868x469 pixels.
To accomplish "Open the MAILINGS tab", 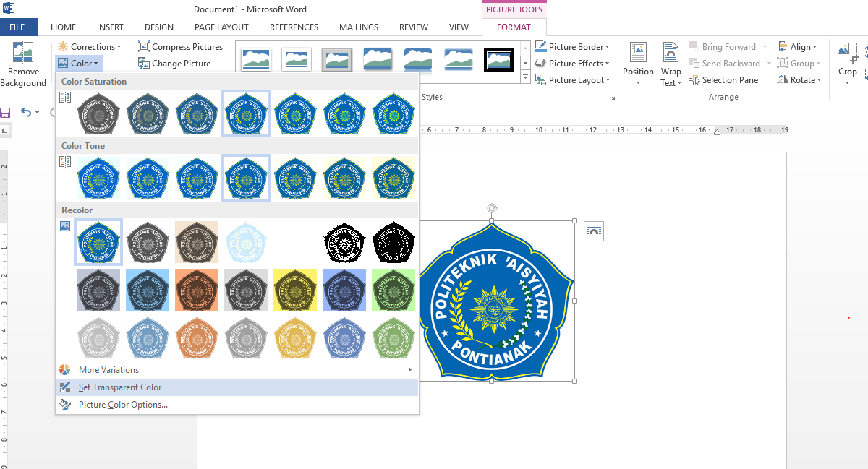I will click(x=359, y=27).
